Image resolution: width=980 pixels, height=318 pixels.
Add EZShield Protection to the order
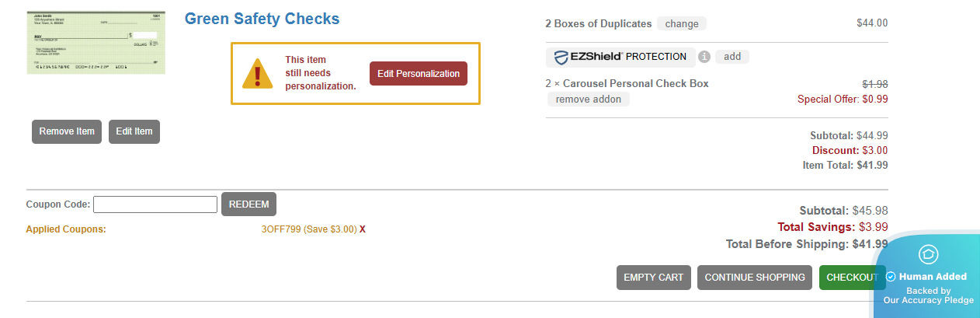pos(732,57)
